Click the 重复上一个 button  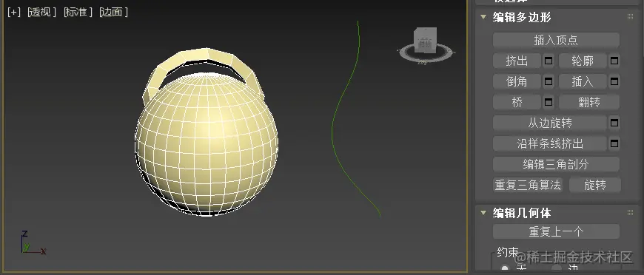556,231
